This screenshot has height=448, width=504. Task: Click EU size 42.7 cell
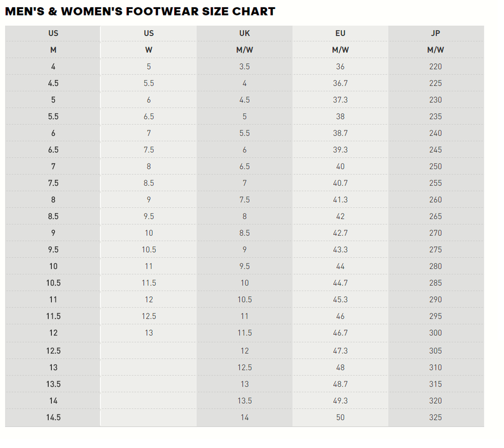[x=340, y=233]
